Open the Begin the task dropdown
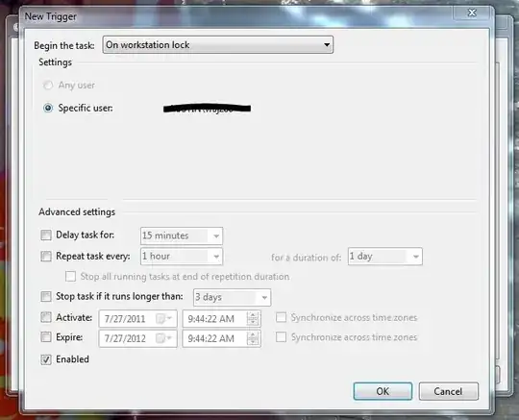Viewport: 519px width, 420px height. (218, 44)
